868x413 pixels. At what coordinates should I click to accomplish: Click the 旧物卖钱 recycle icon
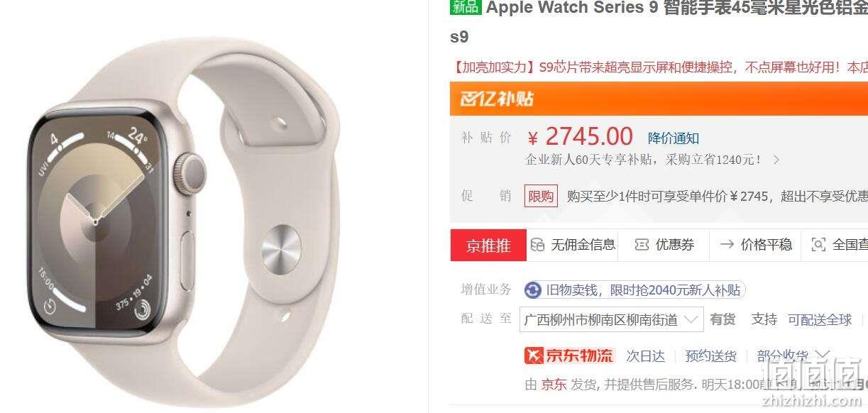pyautogui.click(x=532, y=290)
